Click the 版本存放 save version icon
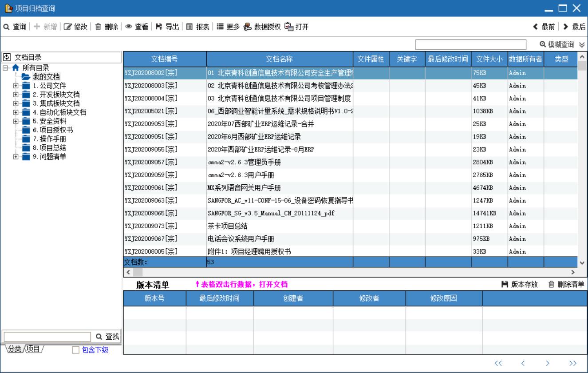 [x=505, y=284]
